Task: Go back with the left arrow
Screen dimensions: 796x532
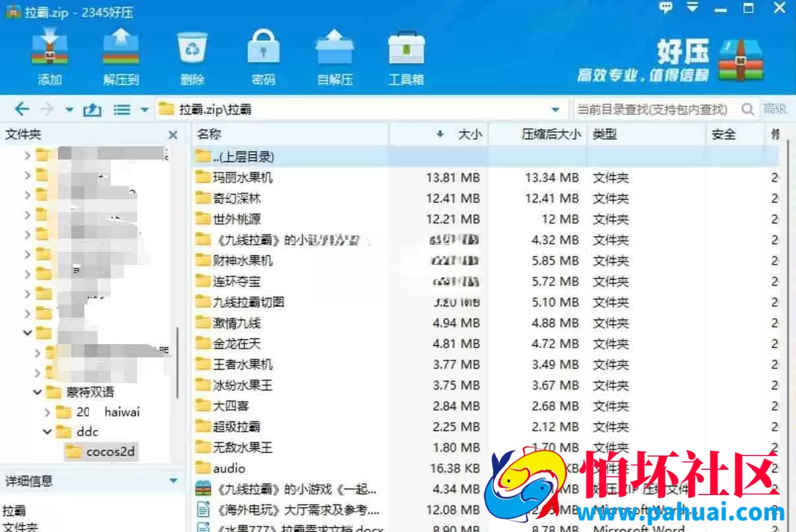Action: (22, 109)
